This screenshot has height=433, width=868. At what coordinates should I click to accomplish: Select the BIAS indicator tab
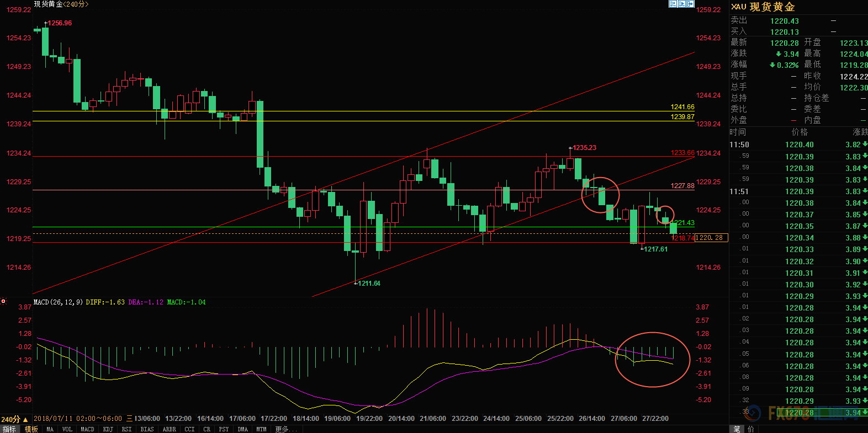click(147, 429)
